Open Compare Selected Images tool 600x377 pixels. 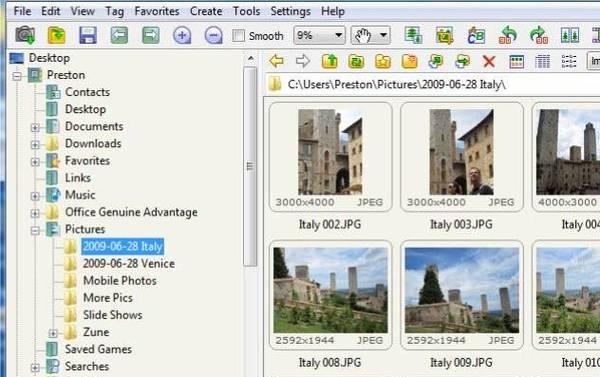point(570,36)
